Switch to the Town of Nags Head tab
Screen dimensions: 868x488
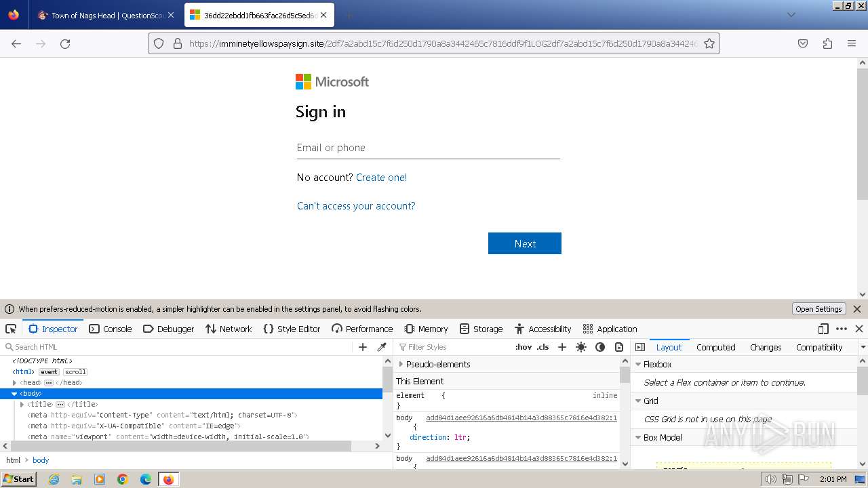tap(106, 15)
